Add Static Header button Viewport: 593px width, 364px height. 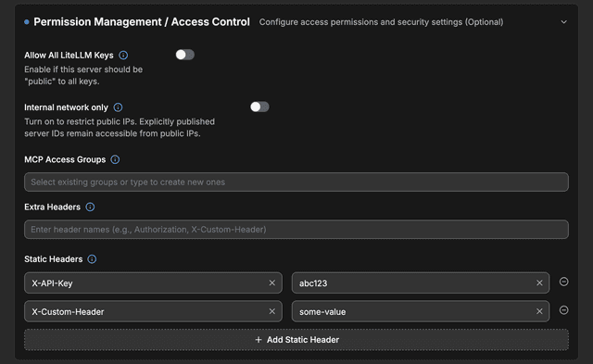tap(296, 340)
